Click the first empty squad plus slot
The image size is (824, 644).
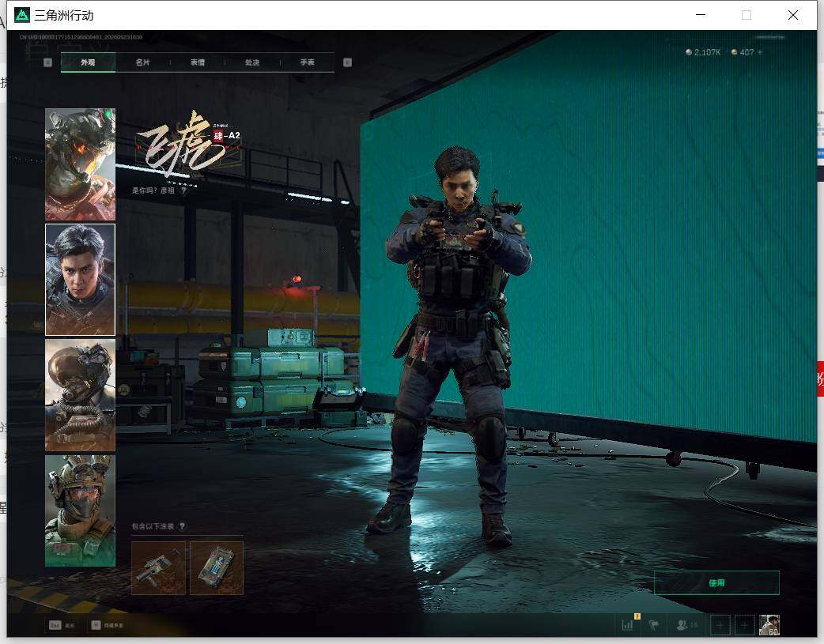tap(720, 625)
